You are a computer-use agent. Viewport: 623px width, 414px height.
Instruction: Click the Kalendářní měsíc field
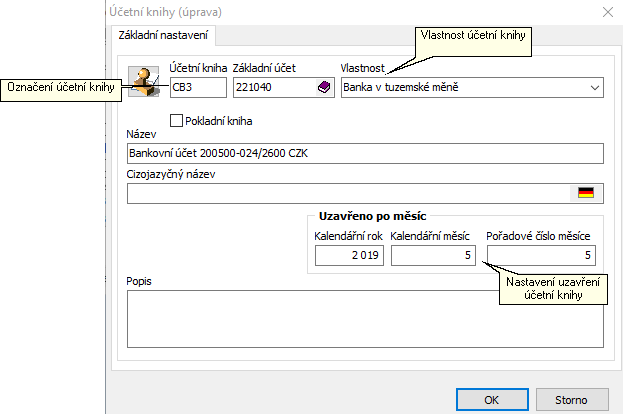click(433, 255)
